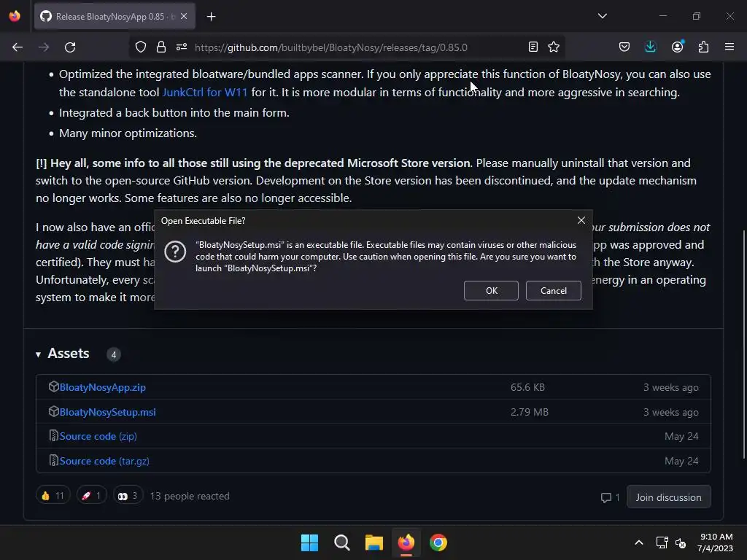747x560 pixels.
Task: Click the package icon beside BloatyNosyApp.zip
Action: 54,386
